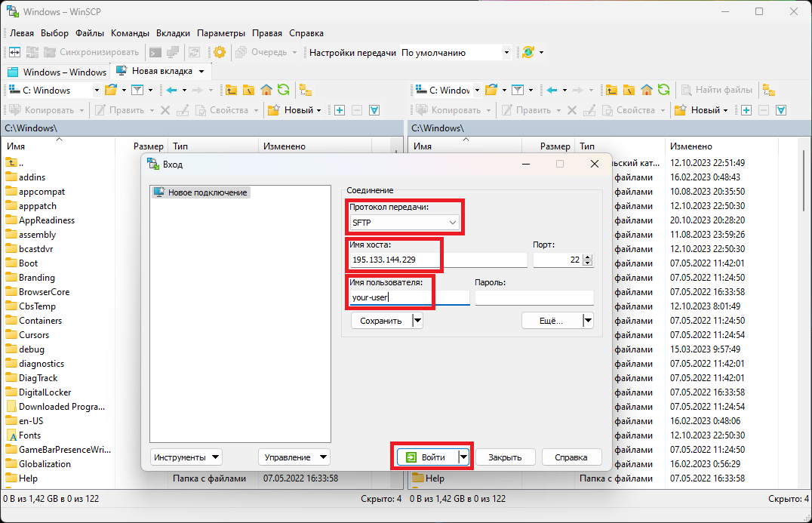Go to parent directory in right panel
The image size is (812, 523).
pos(612,90)
